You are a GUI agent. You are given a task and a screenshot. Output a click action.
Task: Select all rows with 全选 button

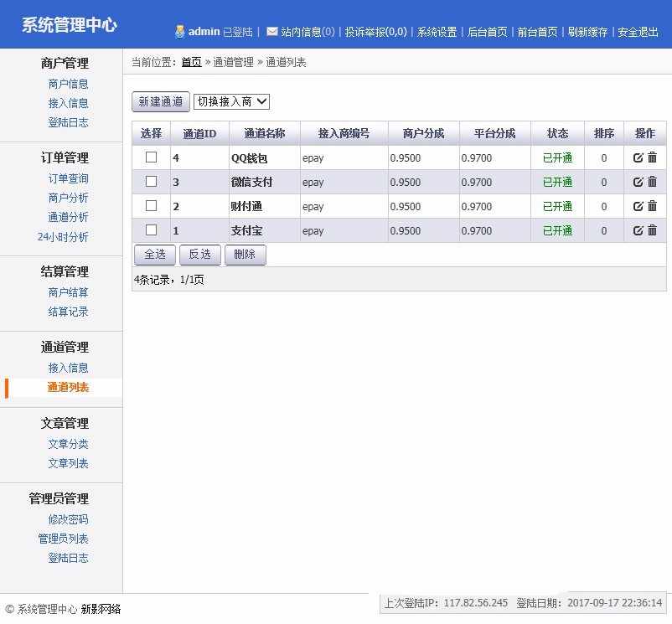tap(154, 254)
